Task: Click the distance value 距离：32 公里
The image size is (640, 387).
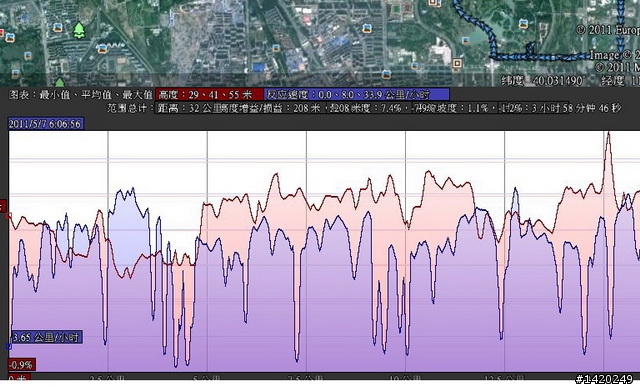Action: point(189,108)
